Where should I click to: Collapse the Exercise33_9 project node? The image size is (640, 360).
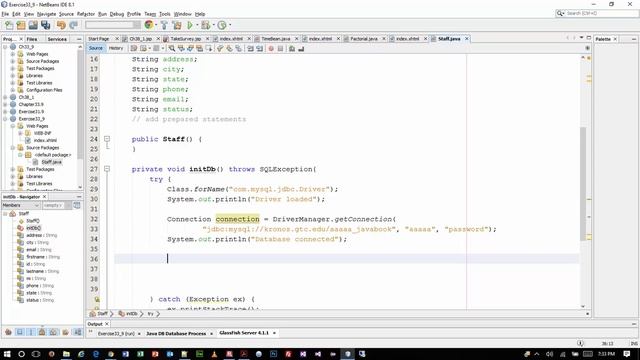[x=5, y=119]
